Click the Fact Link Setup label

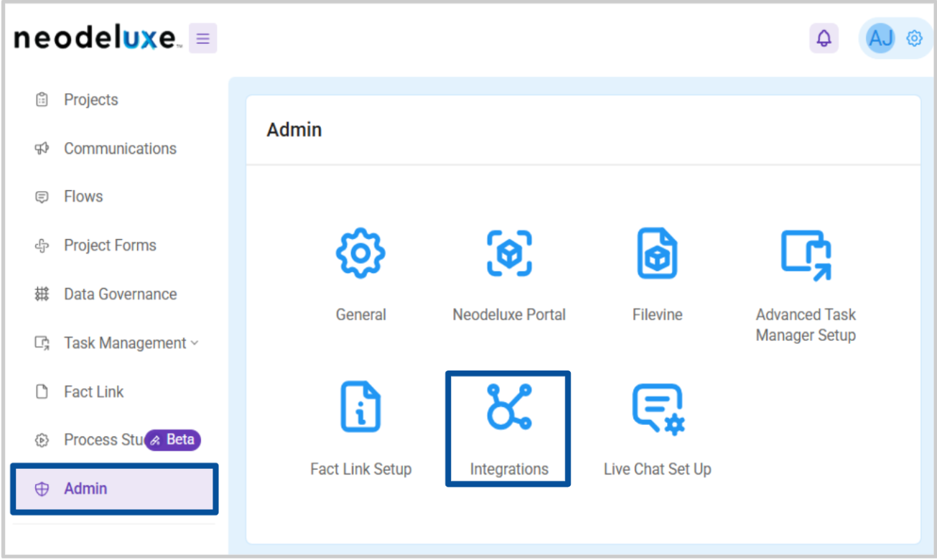click(x=360, y=470)
